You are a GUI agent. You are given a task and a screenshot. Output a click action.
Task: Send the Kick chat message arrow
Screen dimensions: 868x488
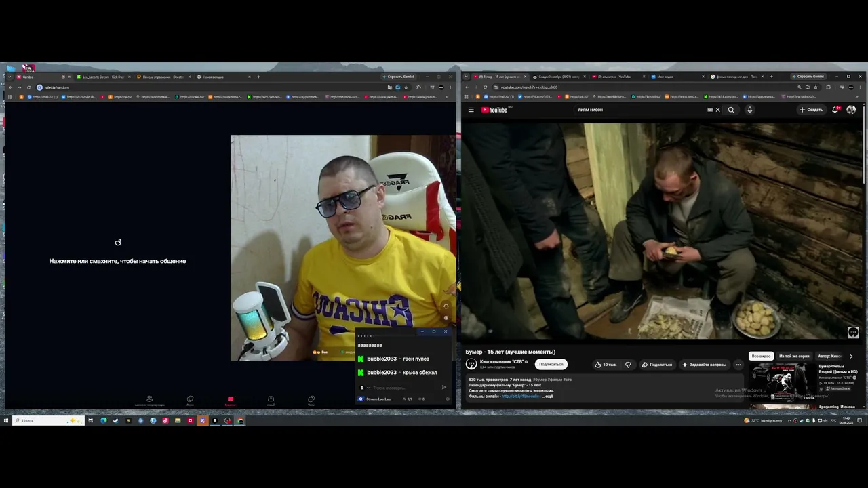(x=444, y=388)
